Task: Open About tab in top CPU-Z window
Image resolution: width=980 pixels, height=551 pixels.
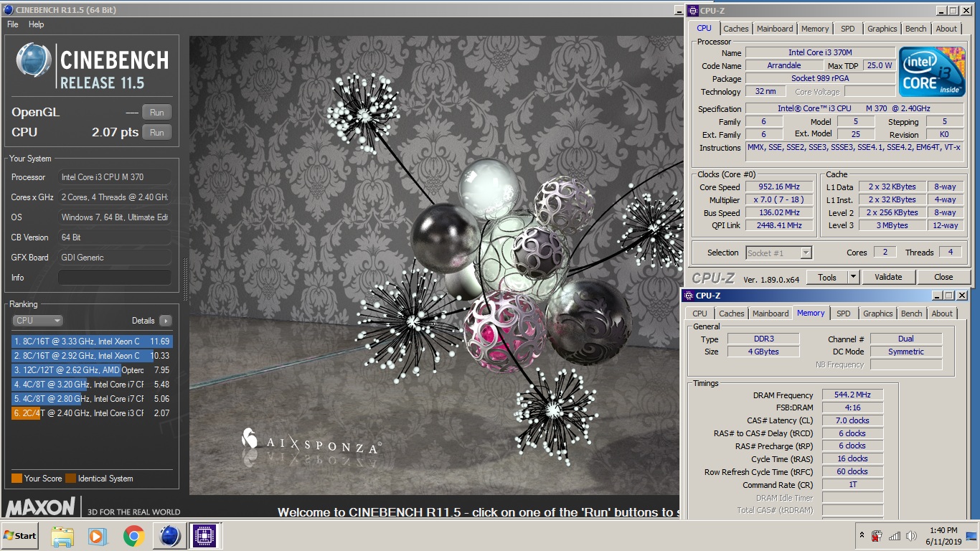Action: click(946, 29)
